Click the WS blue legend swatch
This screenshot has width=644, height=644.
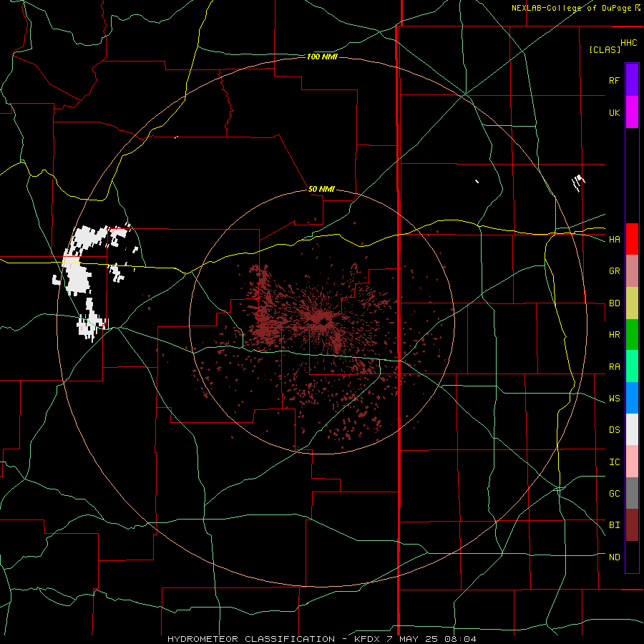click(x=632, y=398)
